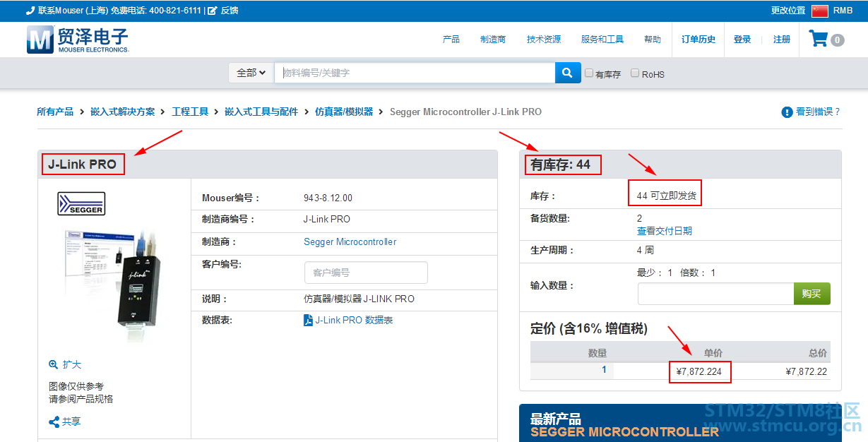Click the 最新产品 Segger banner

[x=680, y=423]
